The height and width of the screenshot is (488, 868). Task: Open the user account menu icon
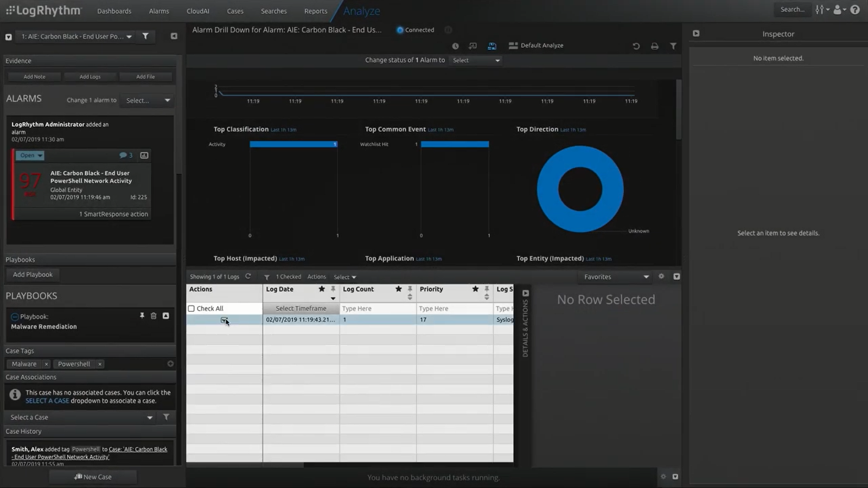click(839, 10)
